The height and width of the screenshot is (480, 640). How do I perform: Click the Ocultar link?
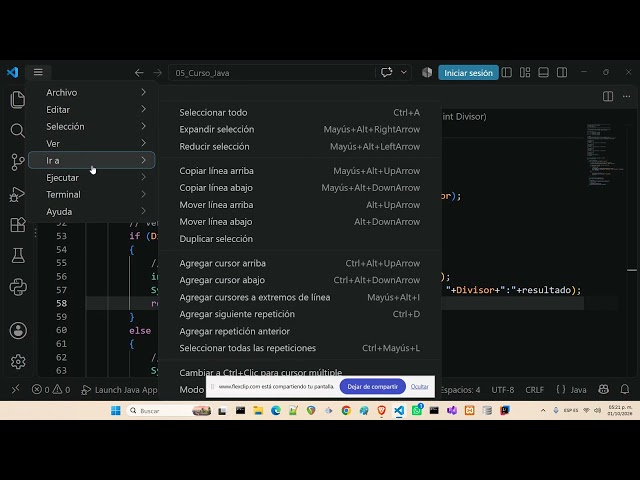coord(419,387)
